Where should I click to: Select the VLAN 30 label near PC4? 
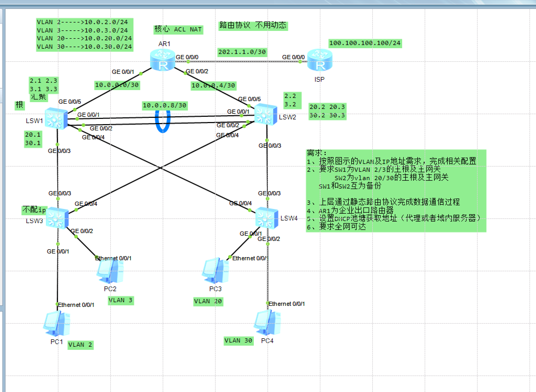click(x=238, y=341)
